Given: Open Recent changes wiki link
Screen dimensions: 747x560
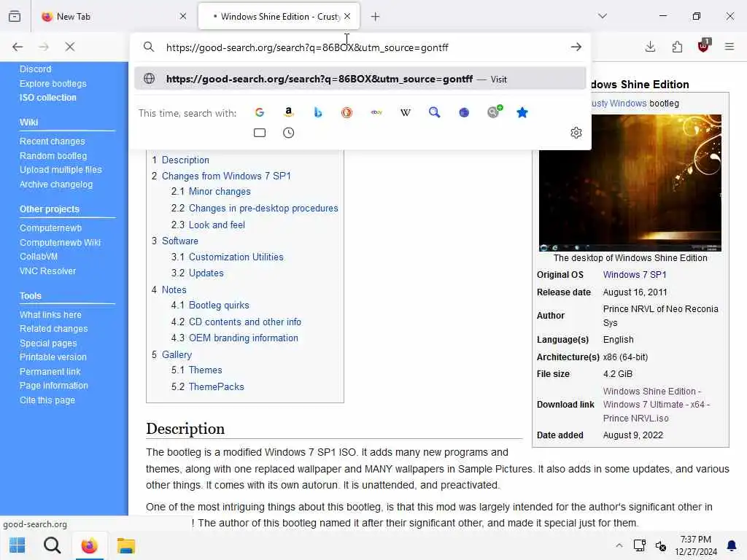Looking at the screenshot, I should click(53, 141).
